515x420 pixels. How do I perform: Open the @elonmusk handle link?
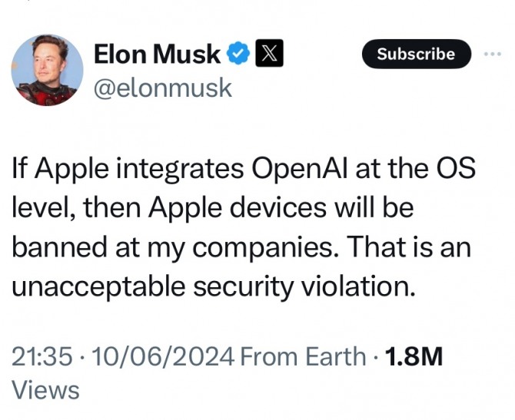pyautogui.click(x=162, y=88)
